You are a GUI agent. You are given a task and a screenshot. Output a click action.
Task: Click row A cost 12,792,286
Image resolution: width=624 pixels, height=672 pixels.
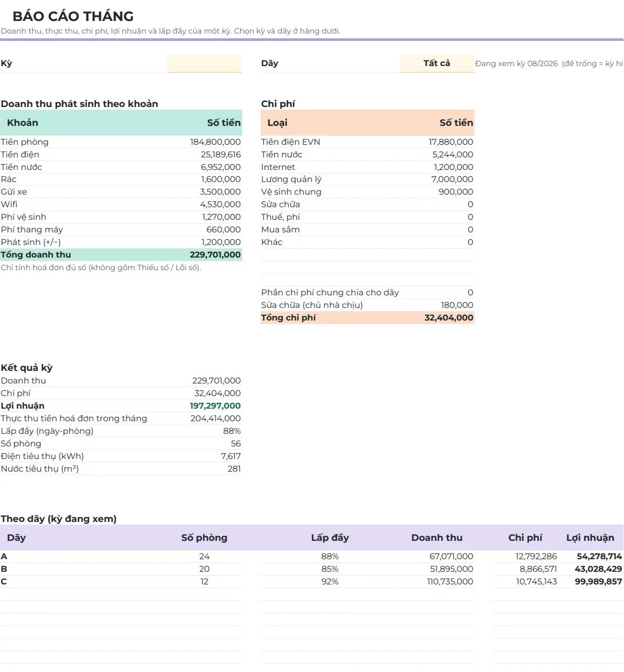point(536,557)
